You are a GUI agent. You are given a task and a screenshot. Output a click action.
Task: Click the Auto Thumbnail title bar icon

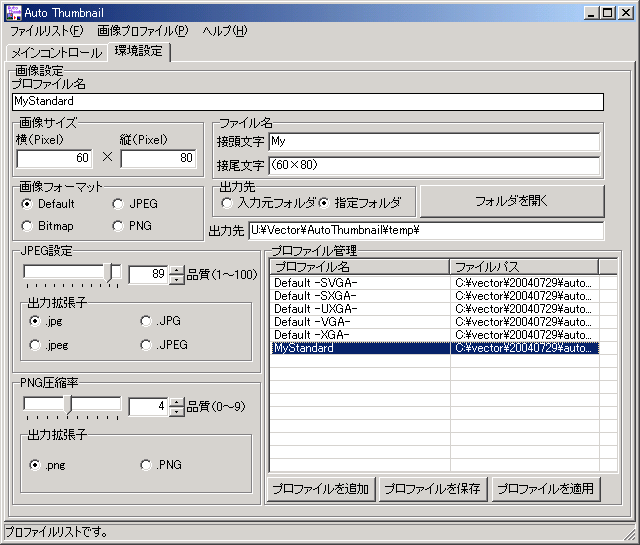tap(13, 13)
